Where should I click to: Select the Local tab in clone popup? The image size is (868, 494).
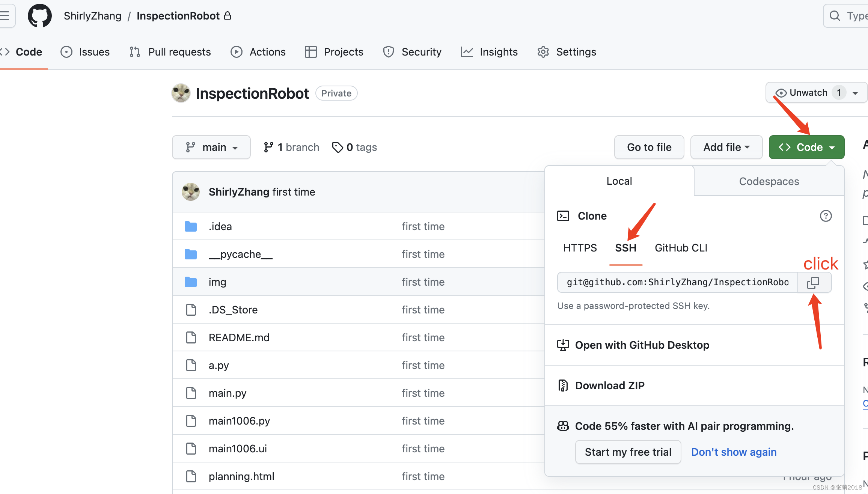pos(619,181)
